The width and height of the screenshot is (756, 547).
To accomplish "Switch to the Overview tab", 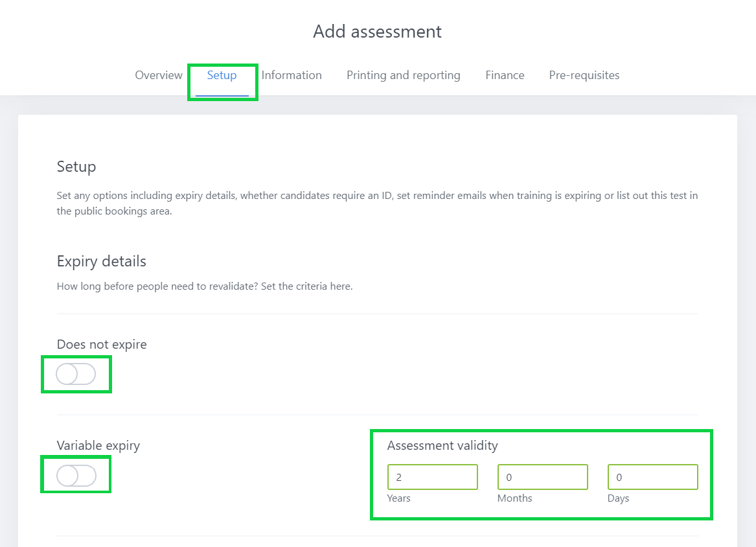I will (x=158, y=75).
